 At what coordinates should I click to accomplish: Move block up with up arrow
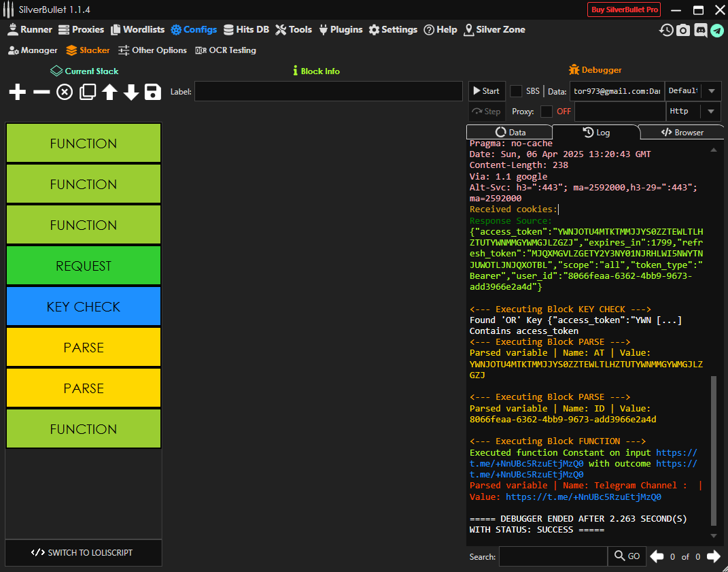tap(109, 92)
